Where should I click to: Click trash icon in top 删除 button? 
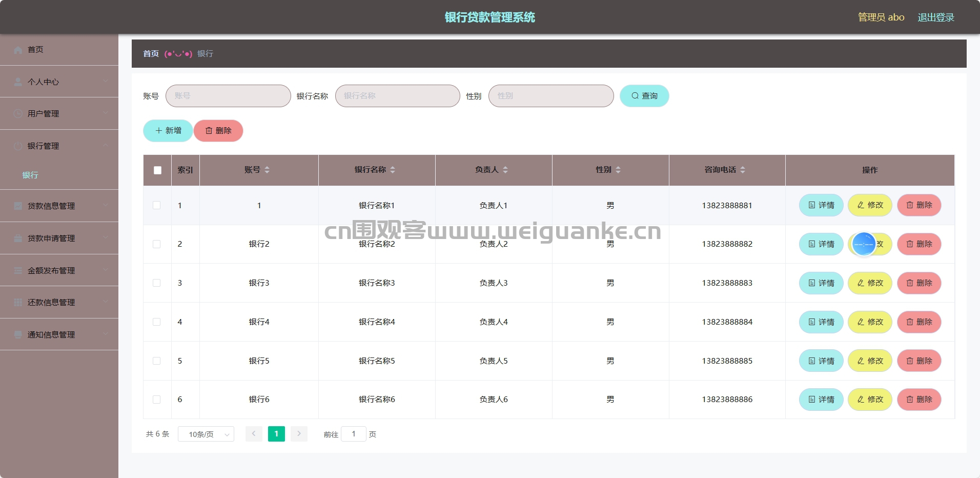pos(209,131)
